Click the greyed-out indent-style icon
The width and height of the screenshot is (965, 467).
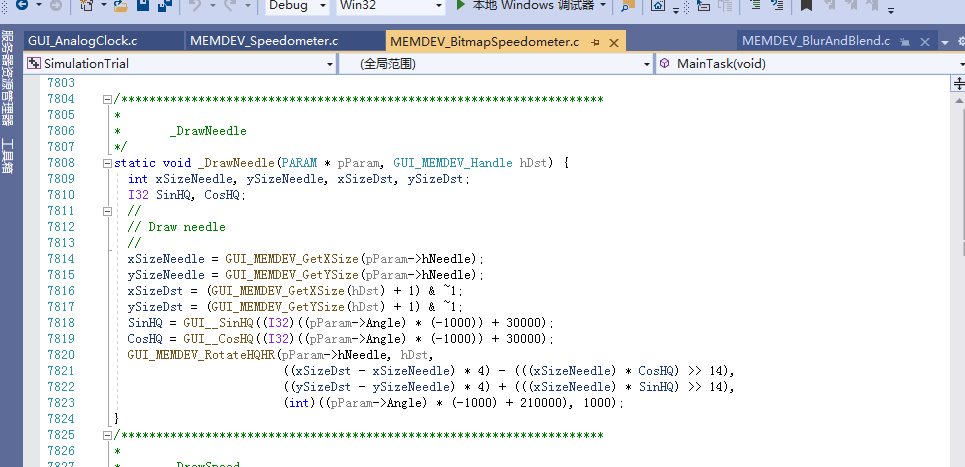[726, 5]
